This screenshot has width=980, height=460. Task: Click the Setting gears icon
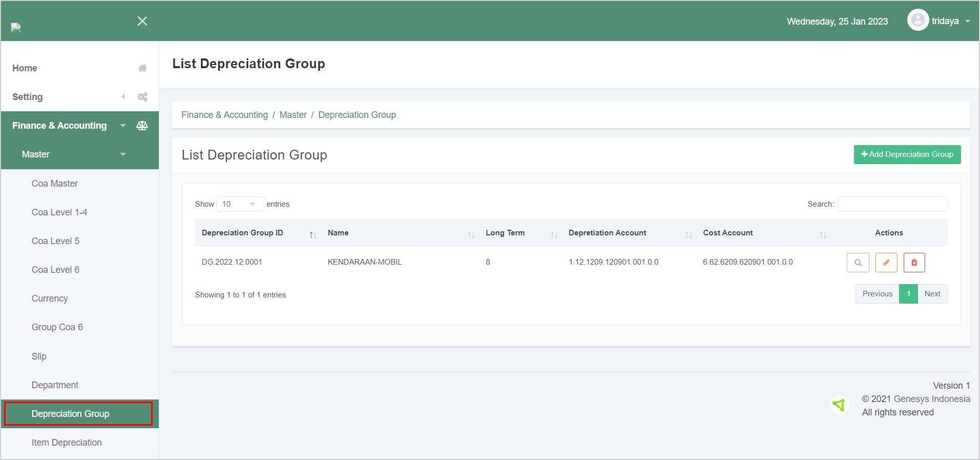coord(142,97)
